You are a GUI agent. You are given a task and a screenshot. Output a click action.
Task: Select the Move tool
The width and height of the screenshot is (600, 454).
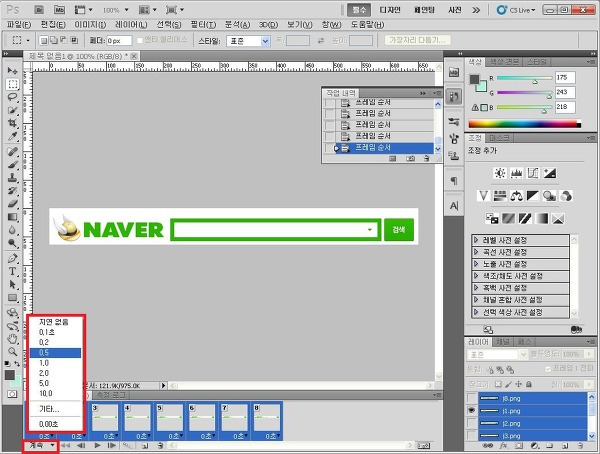(12, 70)
